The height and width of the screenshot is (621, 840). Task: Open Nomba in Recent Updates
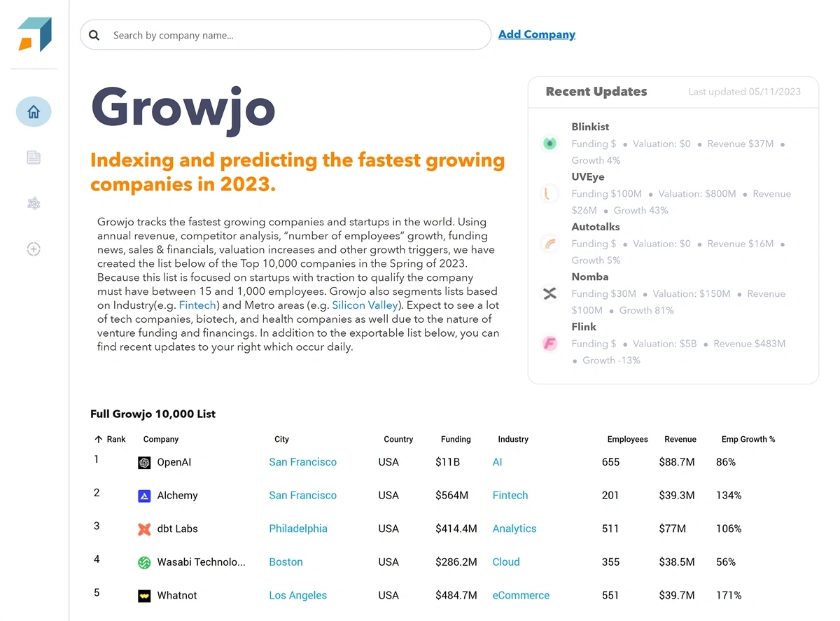point(590,277)
